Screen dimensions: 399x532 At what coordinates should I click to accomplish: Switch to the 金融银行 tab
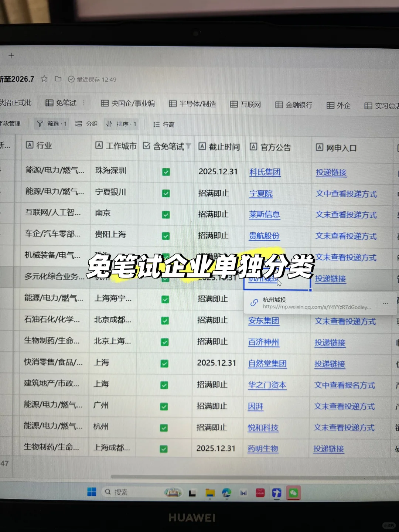(294, 105)
